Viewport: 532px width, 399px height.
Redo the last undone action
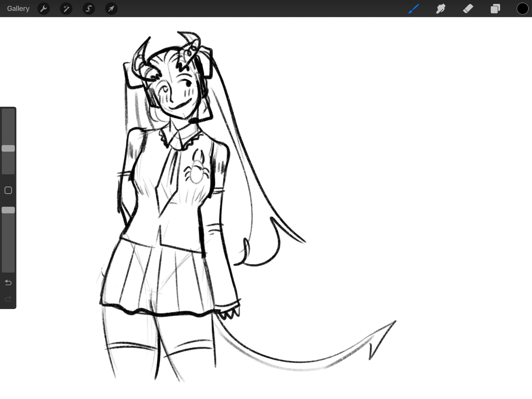click(8, 299)
